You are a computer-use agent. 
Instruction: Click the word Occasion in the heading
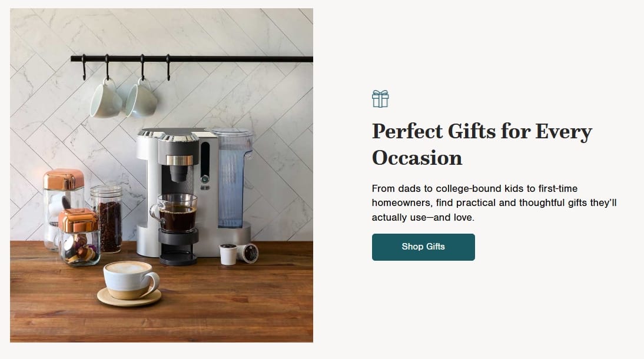[417, 158]
